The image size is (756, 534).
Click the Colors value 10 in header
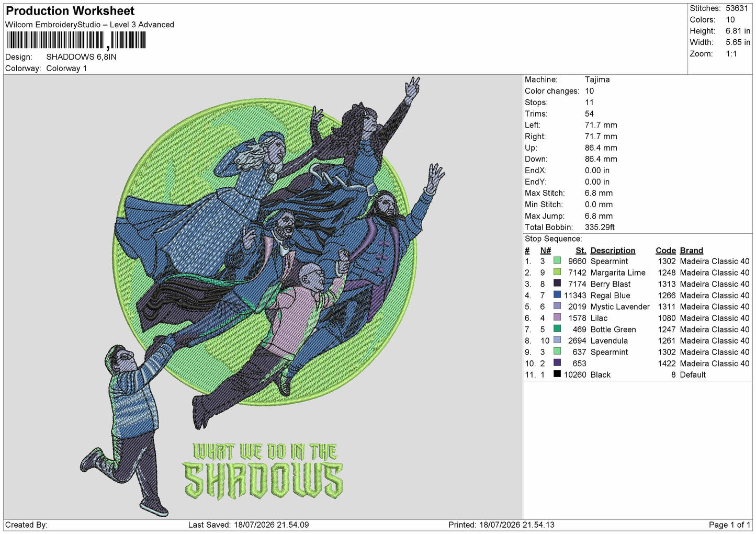[x=730, y=20]
